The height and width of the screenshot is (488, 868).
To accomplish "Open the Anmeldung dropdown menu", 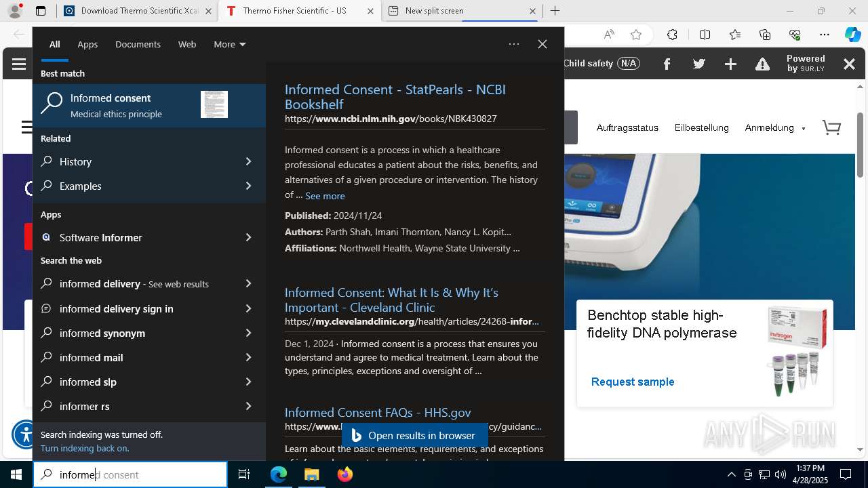I will point(775,127).
